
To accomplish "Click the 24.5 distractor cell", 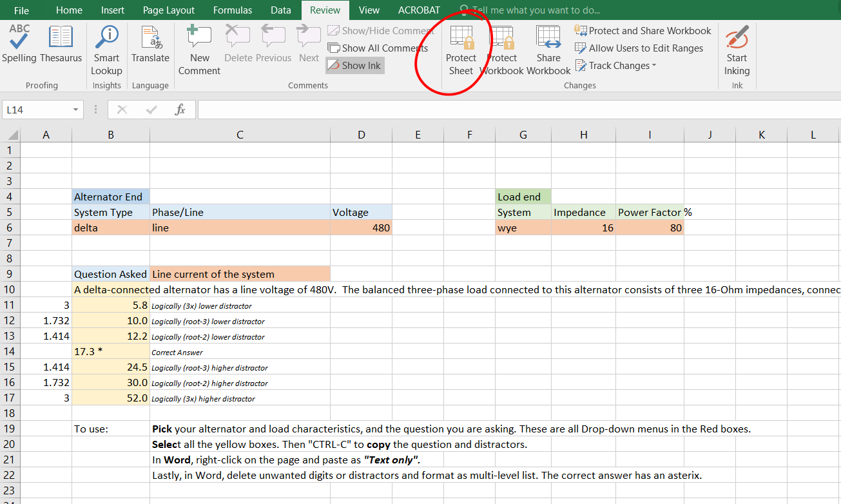I will click(111, 367).
